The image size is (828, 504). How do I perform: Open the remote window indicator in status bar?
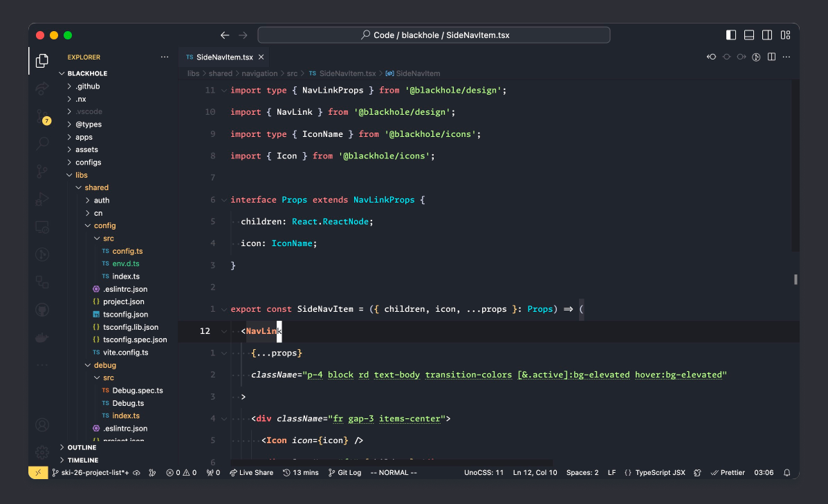pos(38,473)
